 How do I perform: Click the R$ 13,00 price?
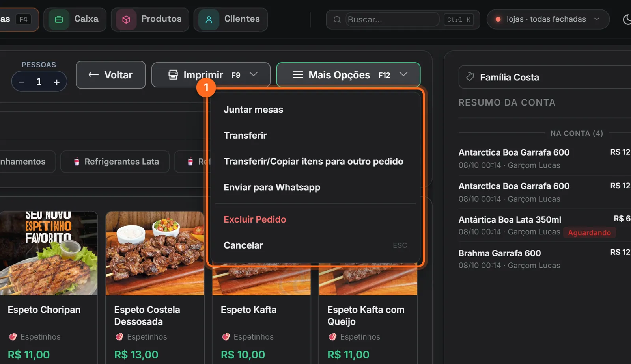(136, 355)
